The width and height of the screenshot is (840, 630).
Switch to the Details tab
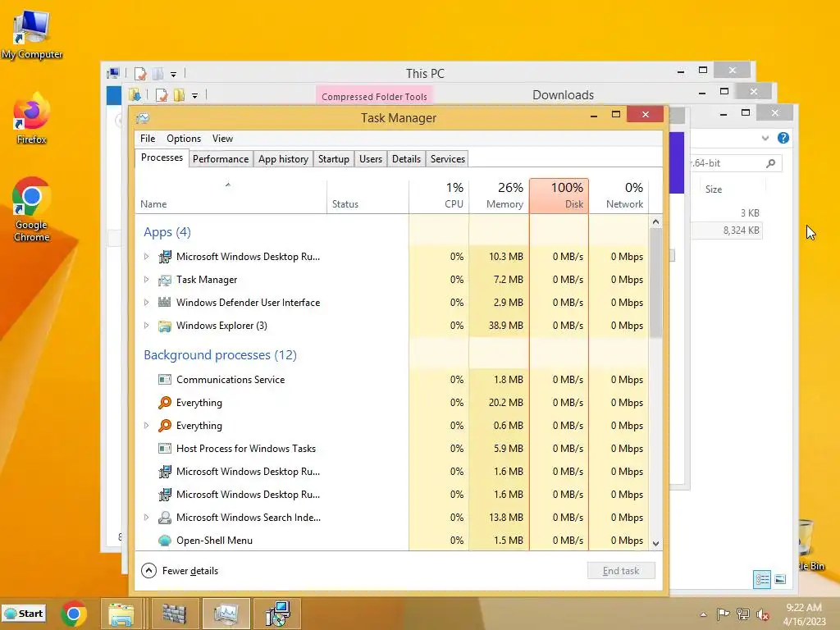[406, 159]
